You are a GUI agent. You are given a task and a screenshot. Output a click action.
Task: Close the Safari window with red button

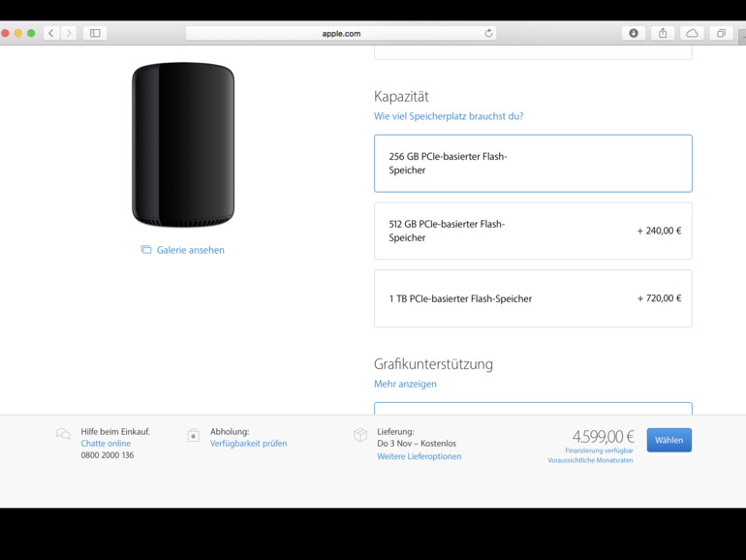pos(5,33)
